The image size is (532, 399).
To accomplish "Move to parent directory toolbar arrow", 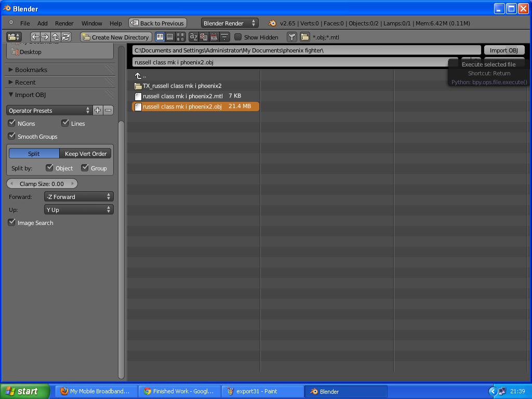I will (56, 37).
